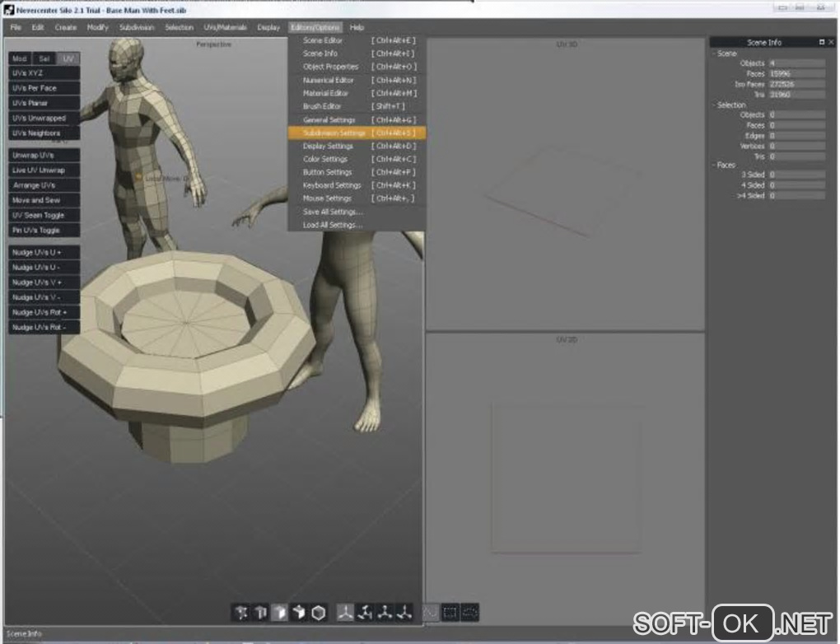
Task: Click the Move and Sew button
Action: click(44, 200)
